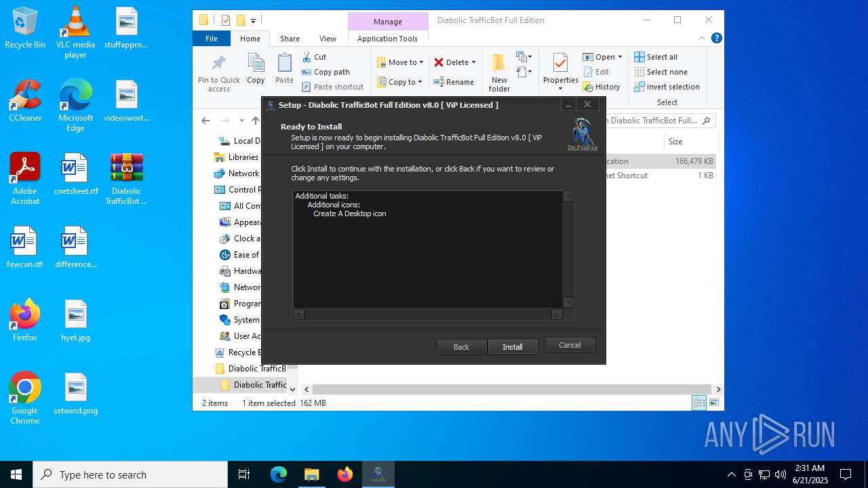Navigate back in File Explorer

pyautogui.click(x=205, y=121)
